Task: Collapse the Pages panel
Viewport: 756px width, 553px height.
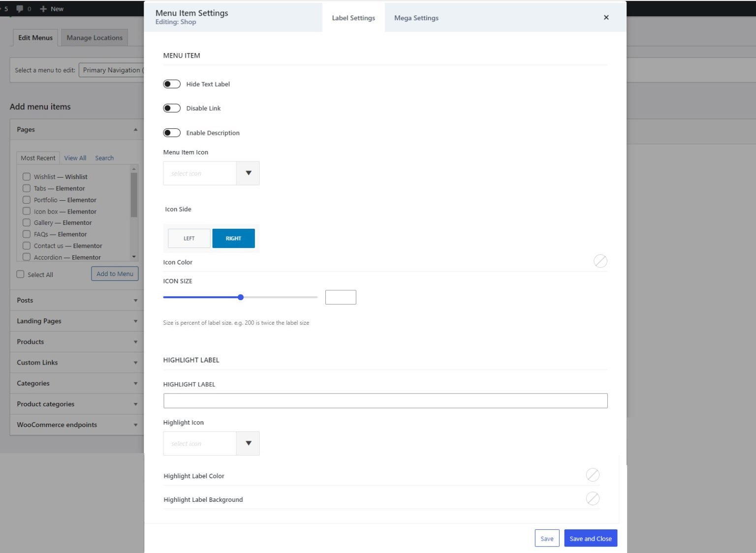Action: coord(135,129)
